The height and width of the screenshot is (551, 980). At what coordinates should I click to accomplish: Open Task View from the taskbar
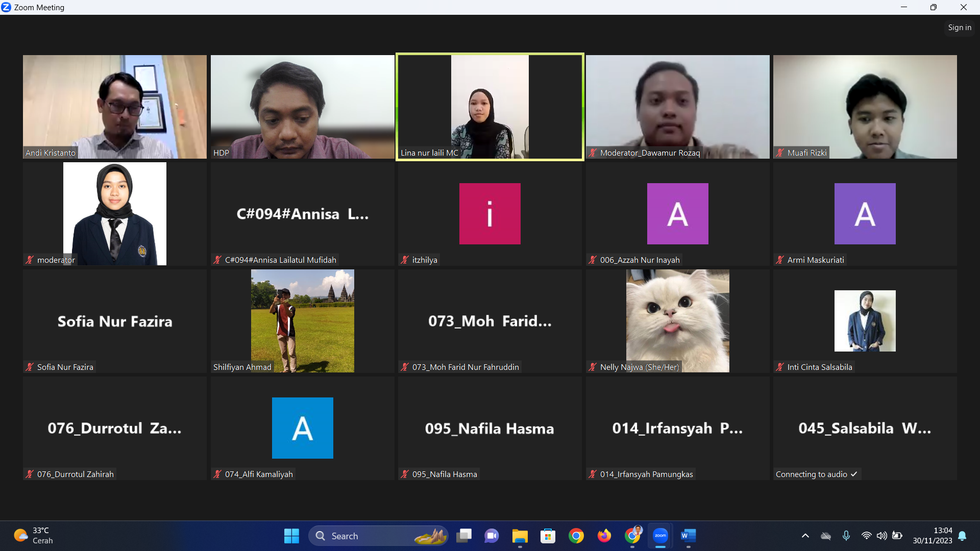click(x=464, y=536)
